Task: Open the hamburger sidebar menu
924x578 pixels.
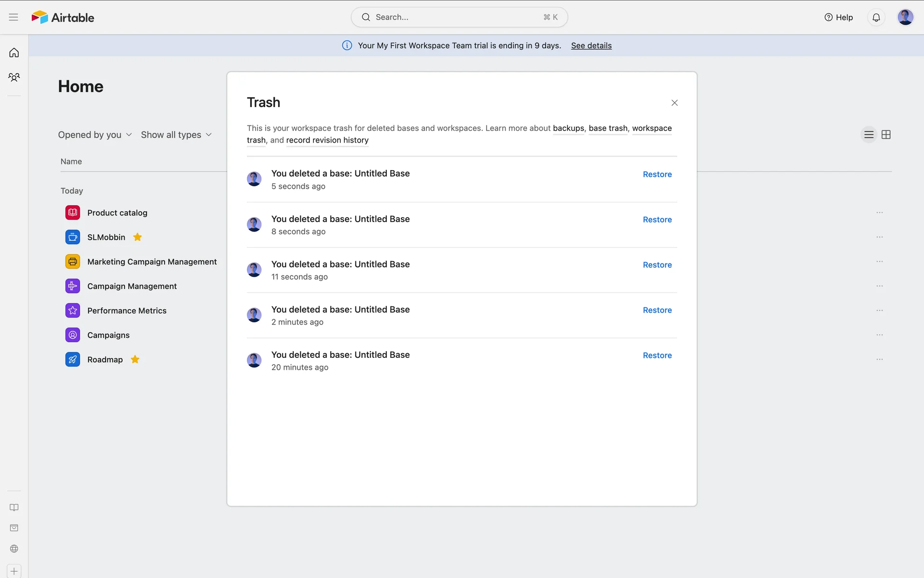Action: pos(13,17)
